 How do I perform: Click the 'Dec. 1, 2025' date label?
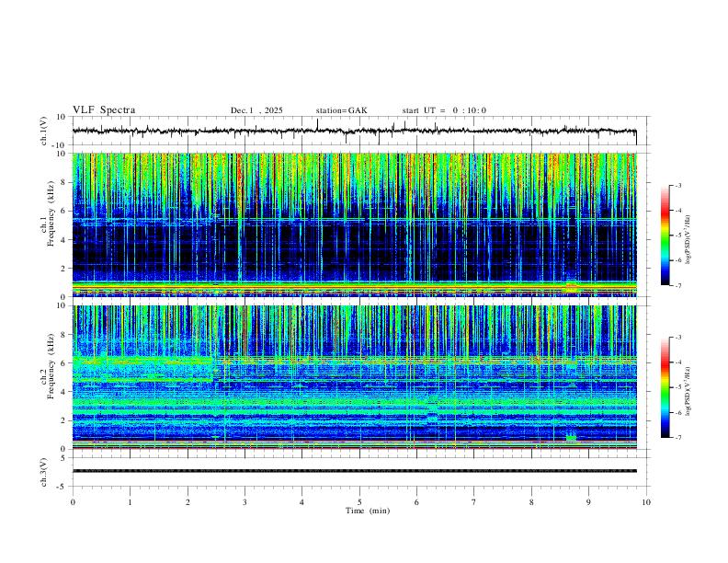point(256,110)
